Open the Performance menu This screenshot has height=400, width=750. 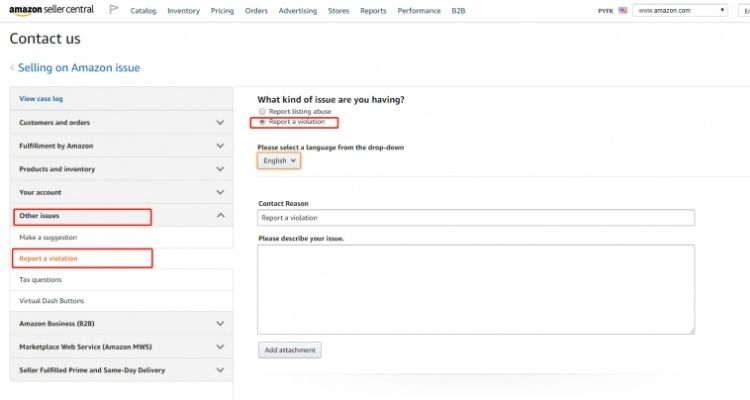point(419,11)
